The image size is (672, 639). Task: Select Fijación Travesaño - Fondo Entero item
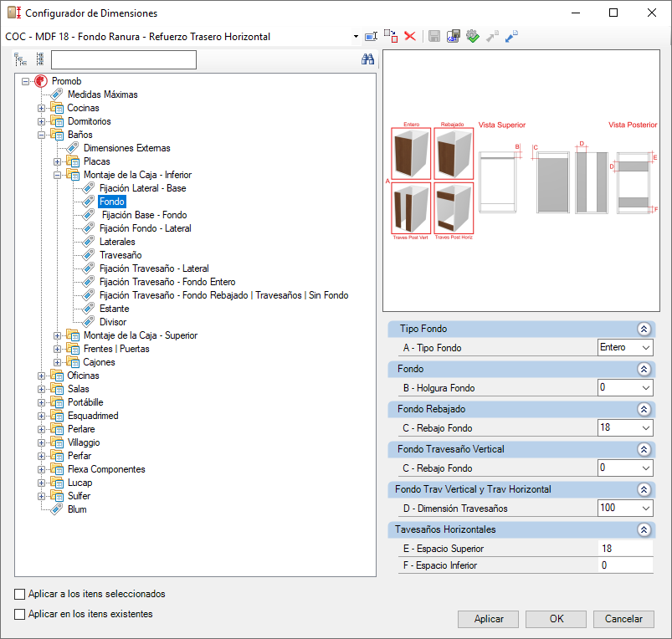167,282
